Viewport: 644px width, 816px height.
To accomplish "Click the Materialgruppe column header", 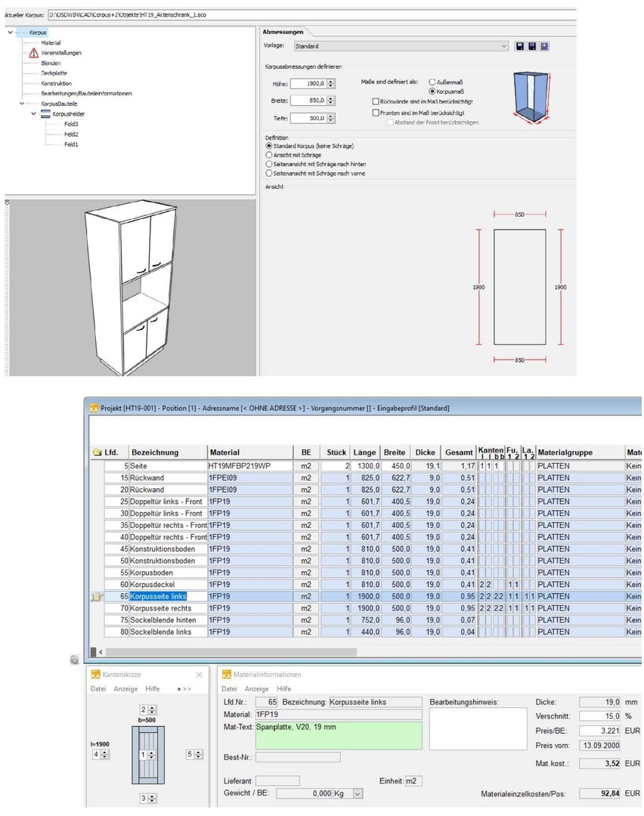I will pos(580,453).
